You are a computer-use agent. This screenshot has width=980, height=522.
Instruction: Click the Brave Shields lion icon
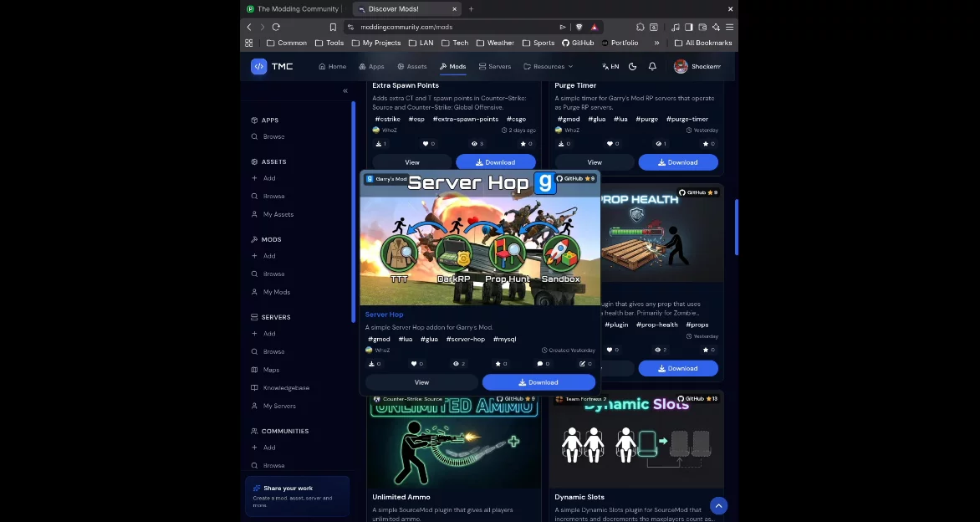coord(579,27)
